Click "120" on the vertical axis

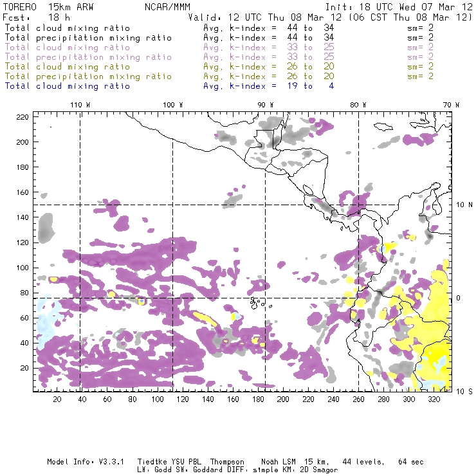(x=23, y=243)
